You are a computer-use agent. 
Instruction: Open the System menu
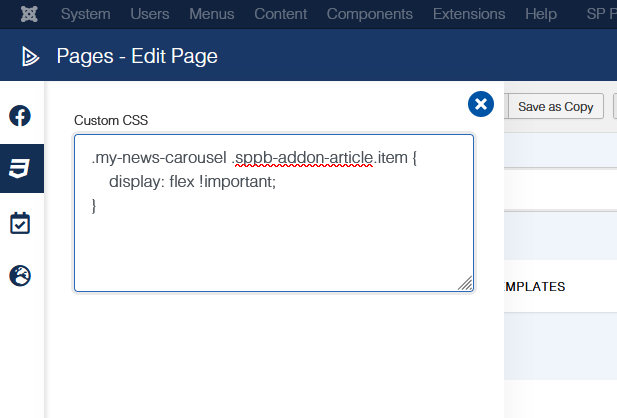pyautogui.click(x=85, y=14)
